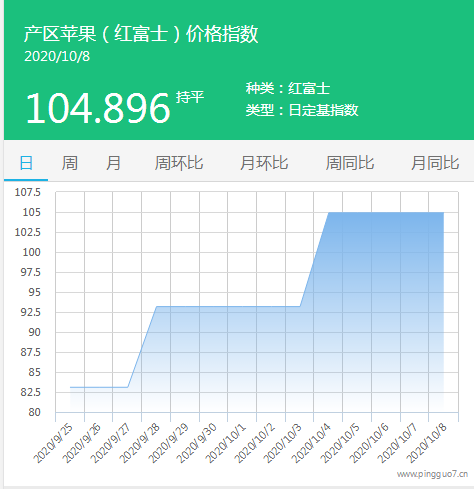Image resolution: width=474 pixels, height=489 pixels.
Task: Click the 104.896 index value
Action: click(98, 108)
